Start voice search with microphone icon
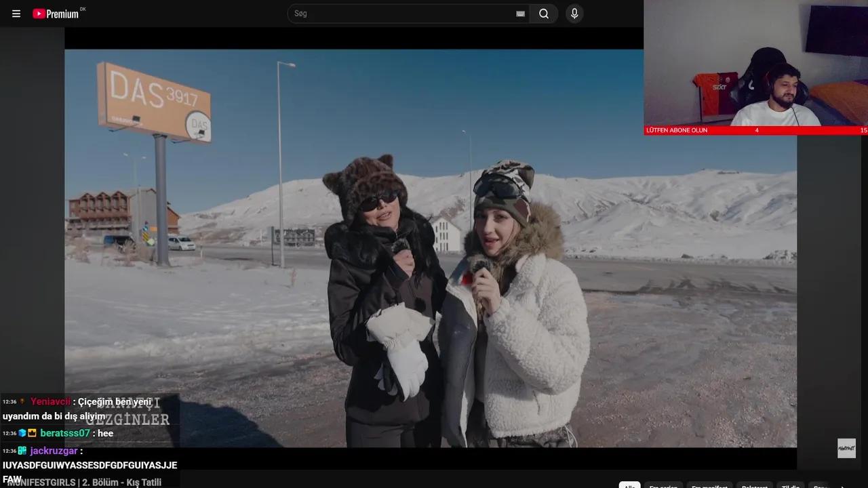 click(574, 14)
